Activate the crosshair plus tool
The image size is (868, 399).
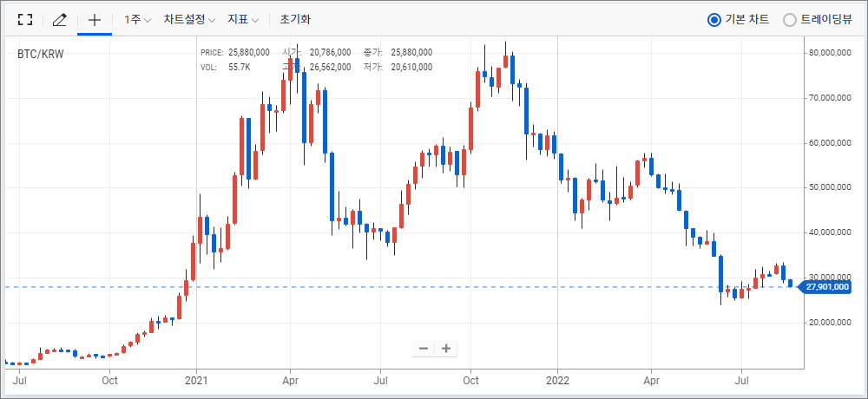95,20
